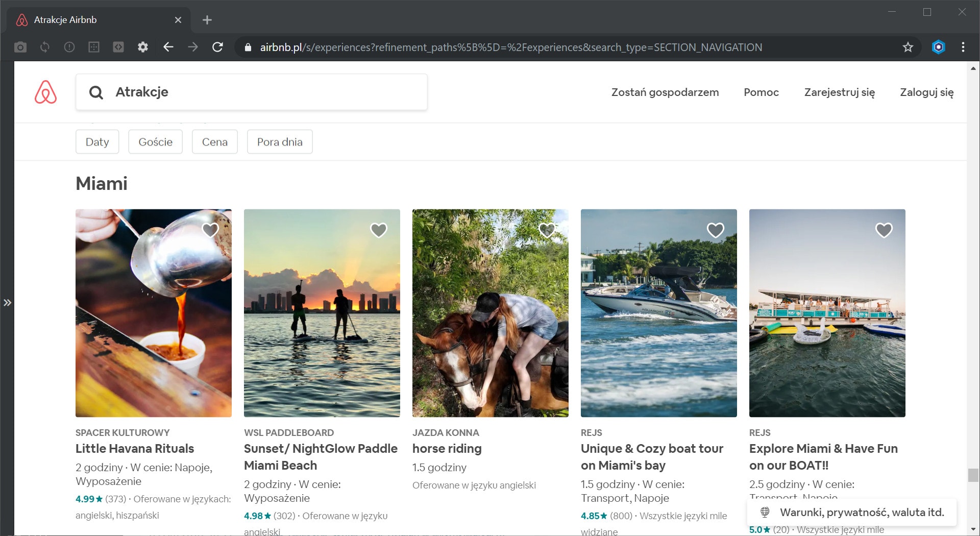Image resolution: width=980 pixels, height=536 pixels.
Task: Open the Little Havana Rituals title
Action: pos(135,449)
